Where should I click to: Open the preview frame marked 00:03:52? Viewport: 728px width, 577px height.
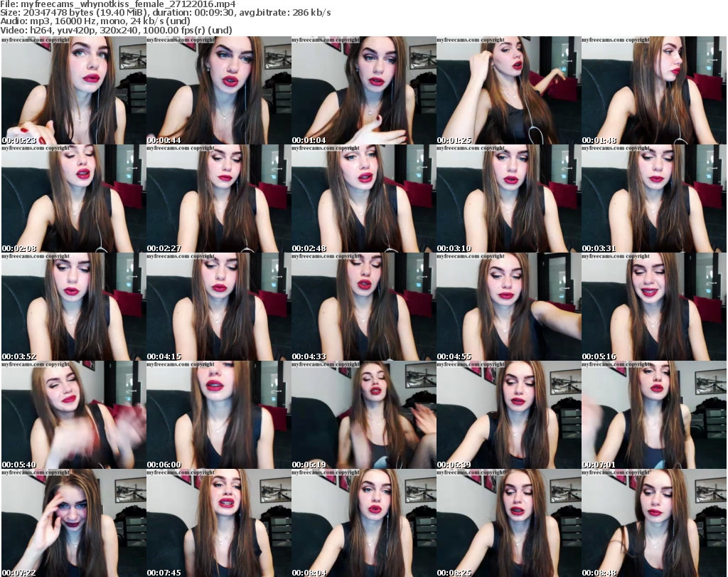tap(73, 307)
